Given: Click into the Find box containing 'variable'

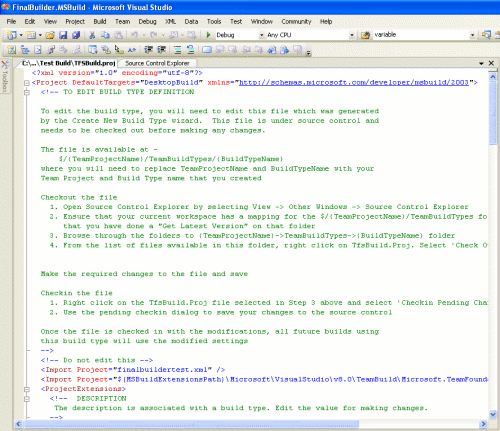Looking at the screenshot, I should pos(421,35).
